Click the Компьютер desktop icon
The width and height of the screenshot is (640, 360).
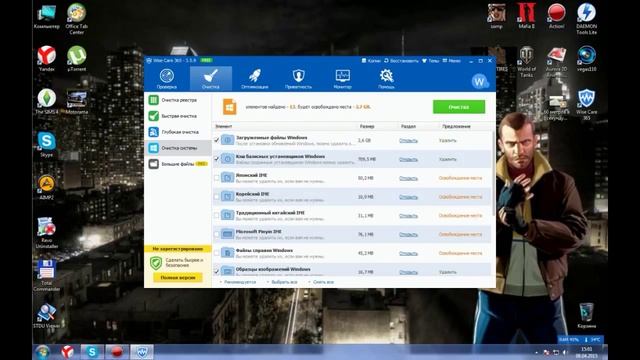point(47,17)
